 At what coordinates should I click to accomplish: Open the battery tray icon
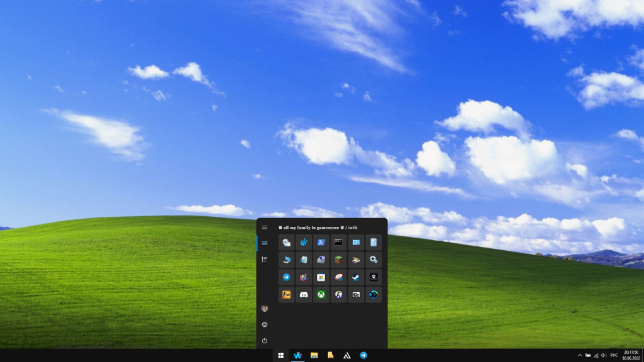588,356
